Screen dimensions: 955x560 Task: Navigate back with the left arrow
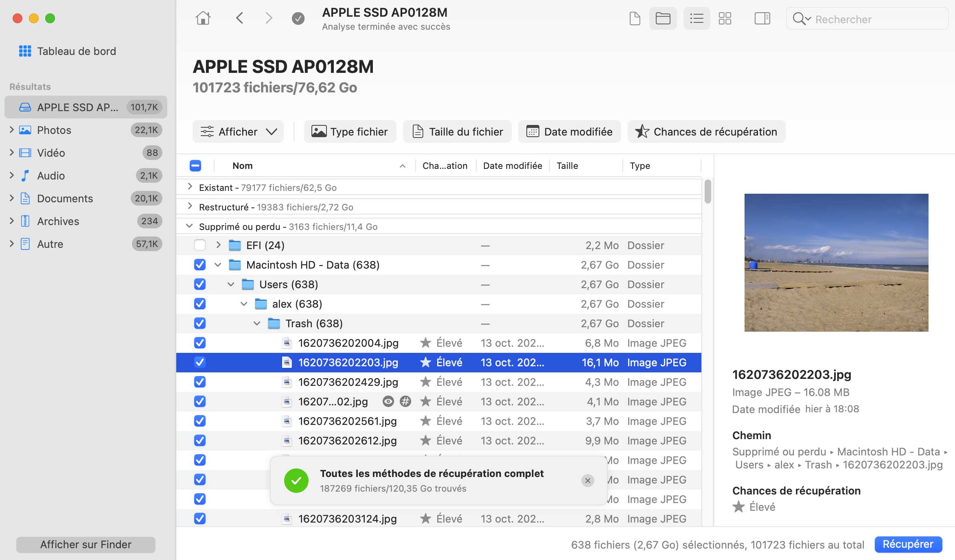click(x=239, y=18)
